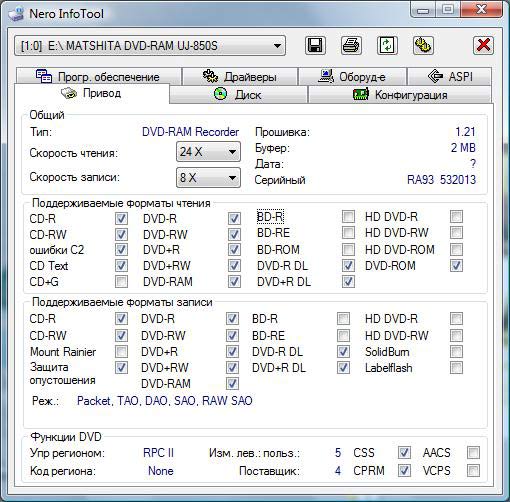This screenshot has height=502, width=510.
Task: Click the green disc icon on Диск tab
Action: point(220,94)
